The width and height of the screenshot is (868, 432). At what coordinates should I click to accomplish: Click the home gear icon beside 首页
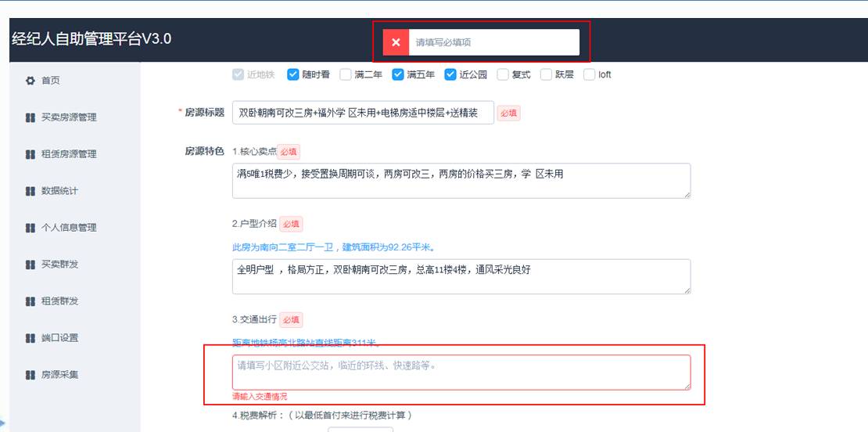pos(30,81)
